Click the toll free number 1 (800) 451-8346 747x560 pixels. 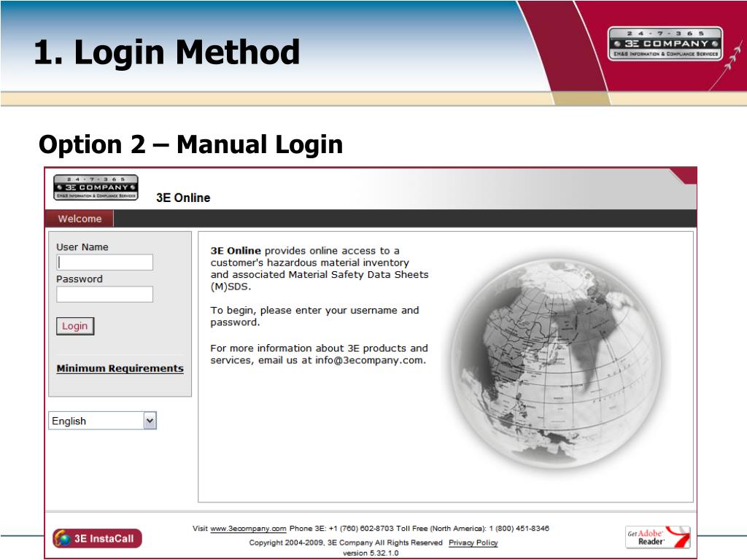pyautogui.click(x=519, y=529)
